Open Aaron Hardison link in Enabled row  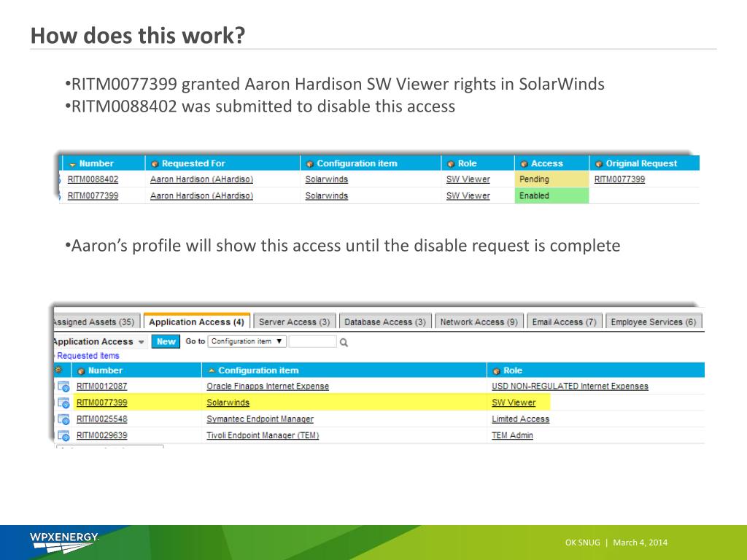[201, 195]
